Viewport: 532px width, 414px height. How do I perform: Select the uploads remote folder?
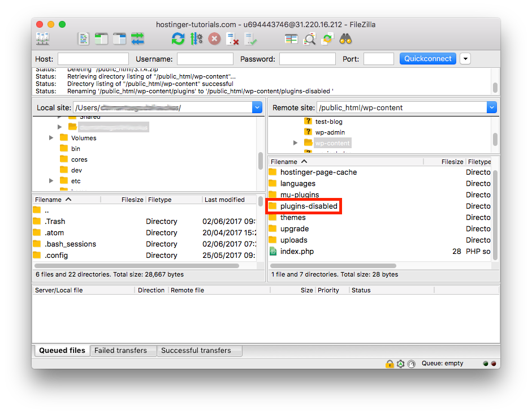pos(294,240)
